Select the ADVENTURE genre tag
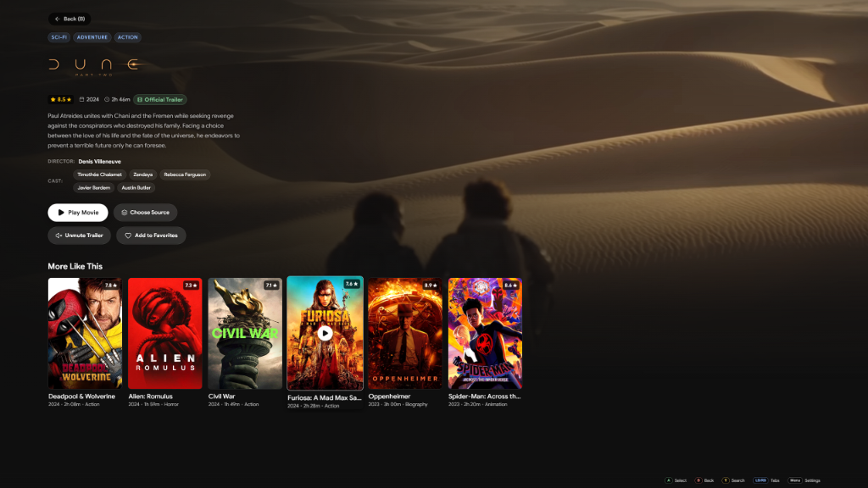The width and height of the screenshot is (868, 488). [92, 37]
